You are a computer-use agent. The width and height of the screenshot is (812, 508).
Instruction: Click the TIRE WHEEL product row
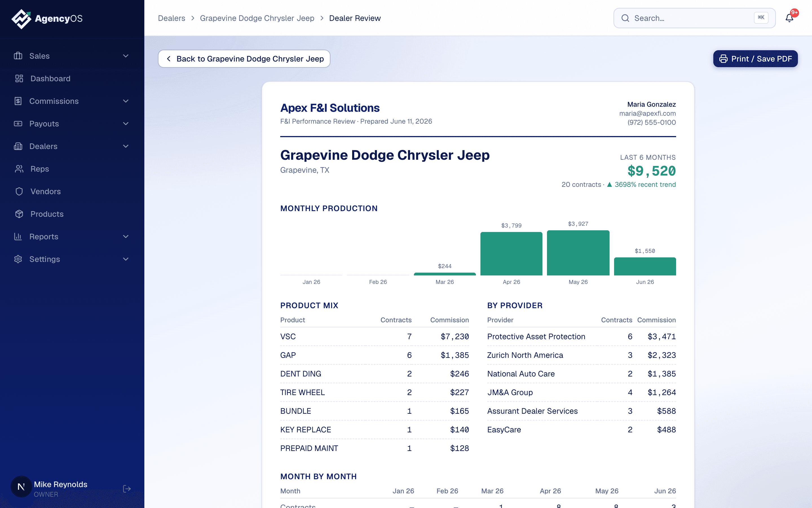374,392
